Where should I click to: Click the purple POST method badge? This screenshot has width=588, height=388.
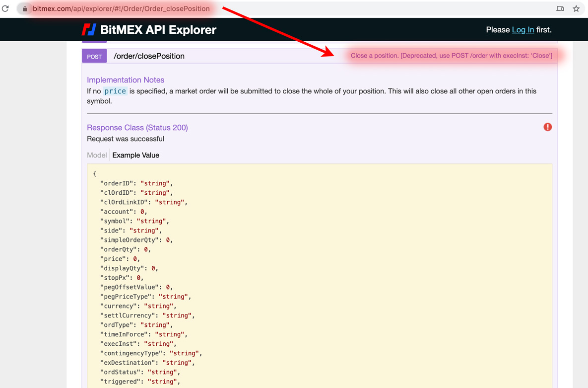click(94, 56)
